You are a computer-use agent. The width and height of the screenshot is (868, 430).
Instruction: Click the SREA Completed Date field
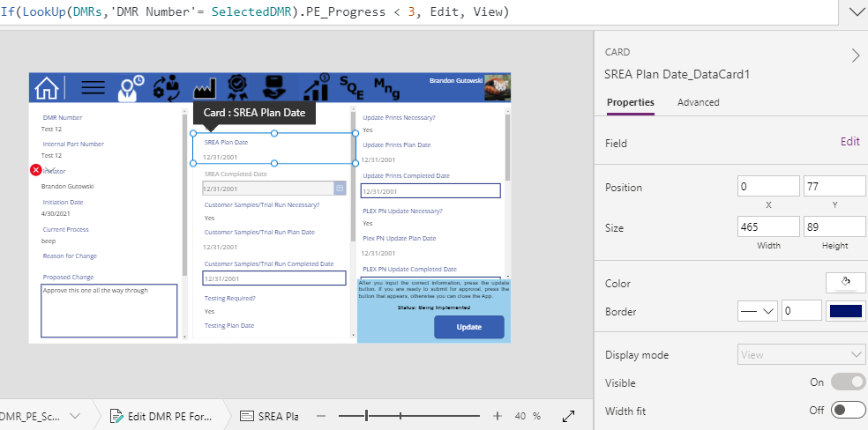coord(268,189)
